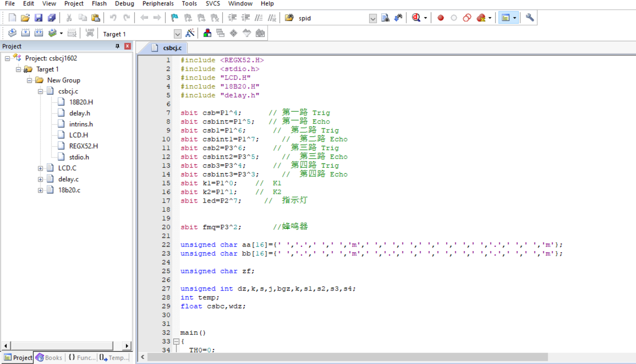Switch to the Books tab

49,357
